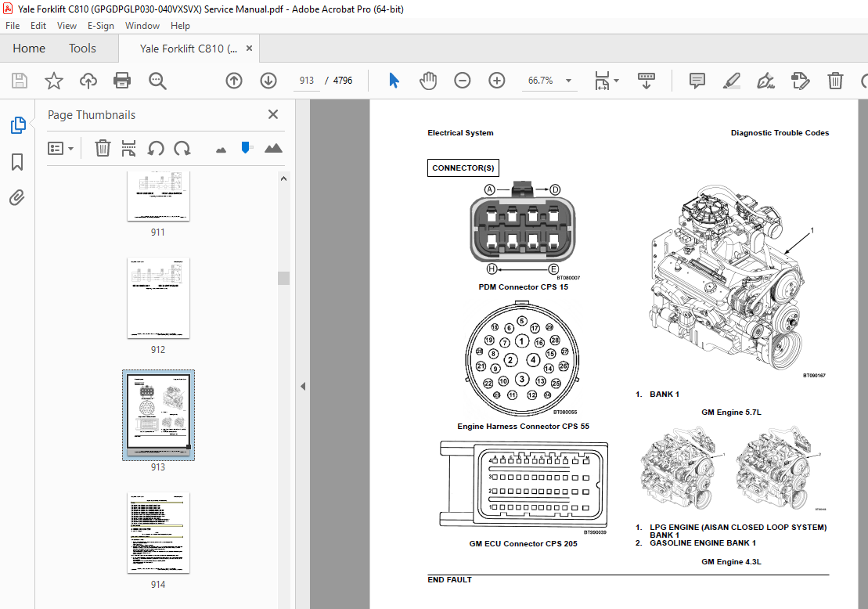Click the scrolling mode keyboard icon
Image resolution: width=868 pixels, height=609 pixels.
tap(646, 81)
